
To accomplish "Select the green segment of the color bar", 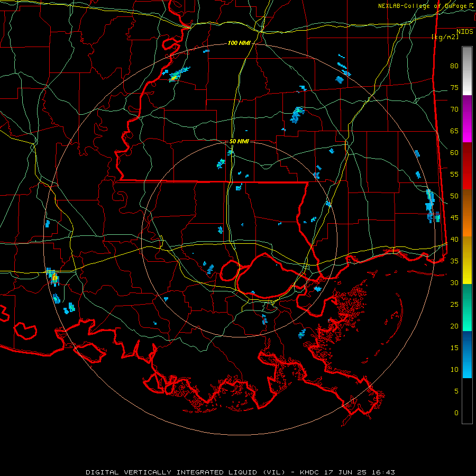I will (x=467, y=307).
